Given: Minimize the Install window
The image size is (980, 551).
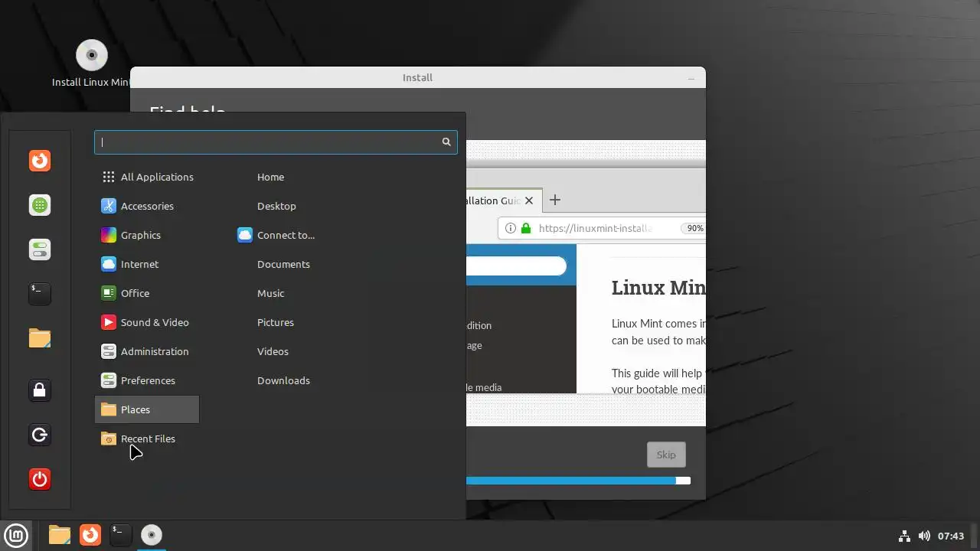Looking at the screenshot, I should click(x=691, y=78).
